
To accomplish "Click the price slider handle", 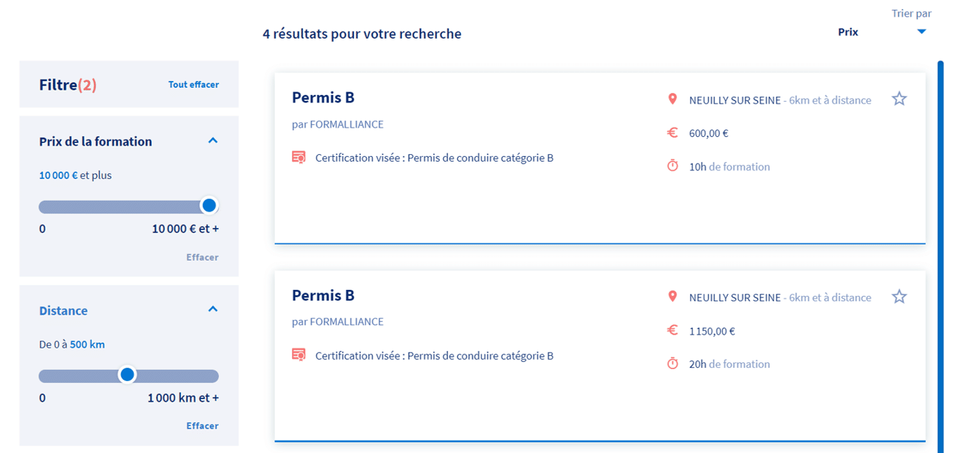I will click(x=209, y=206).
